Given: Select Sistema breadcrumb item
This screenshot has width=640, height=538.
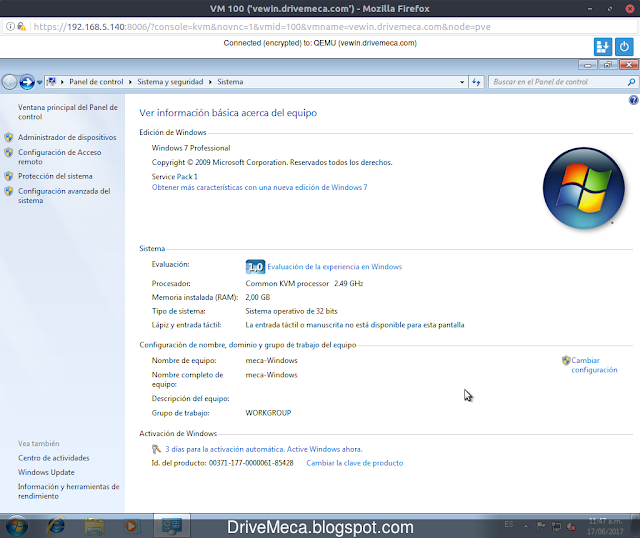Looking at the screenshot, I should point(230,82).
